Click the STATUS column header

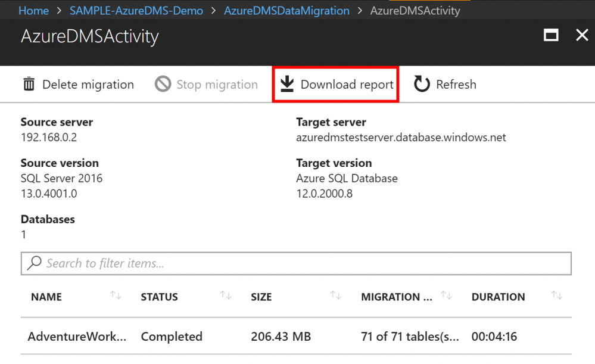coord(160,297)
